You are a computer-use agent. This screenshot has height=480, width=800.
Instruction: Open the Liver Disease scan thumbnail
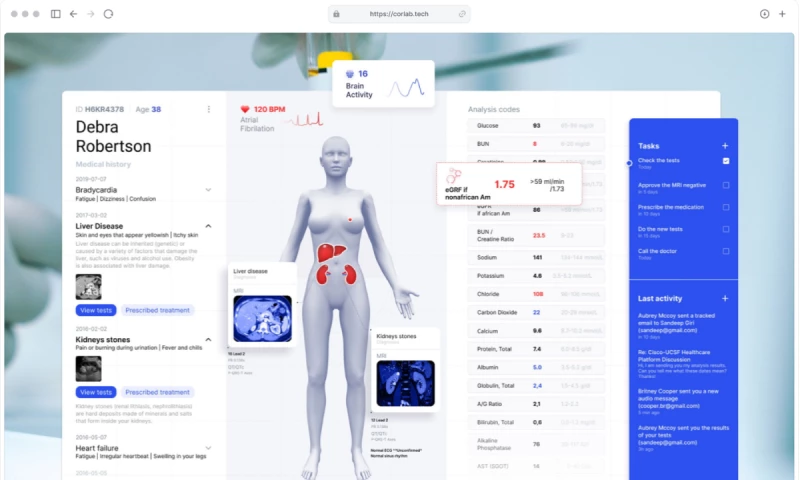[88, 287]
